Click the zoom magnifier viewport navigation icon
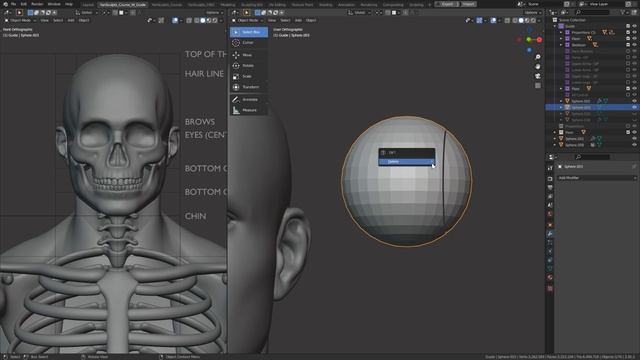 pyautogui.click(x=538, y=57)
